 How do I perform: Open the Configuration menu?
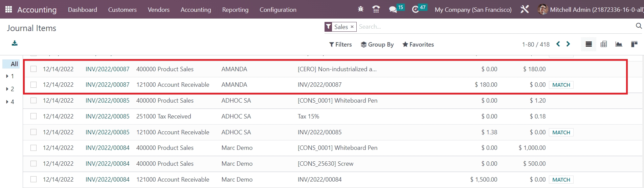278,10
